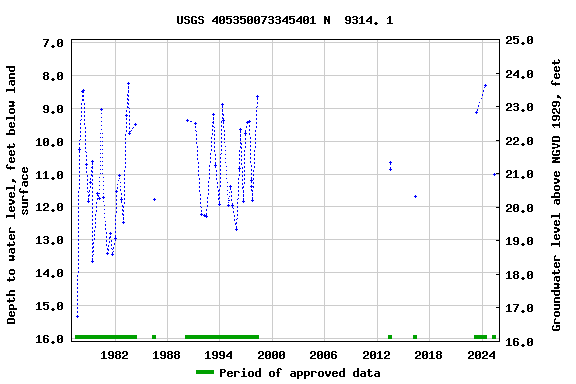Click the 1998 data point near 8.6 feet

point(258,97)
